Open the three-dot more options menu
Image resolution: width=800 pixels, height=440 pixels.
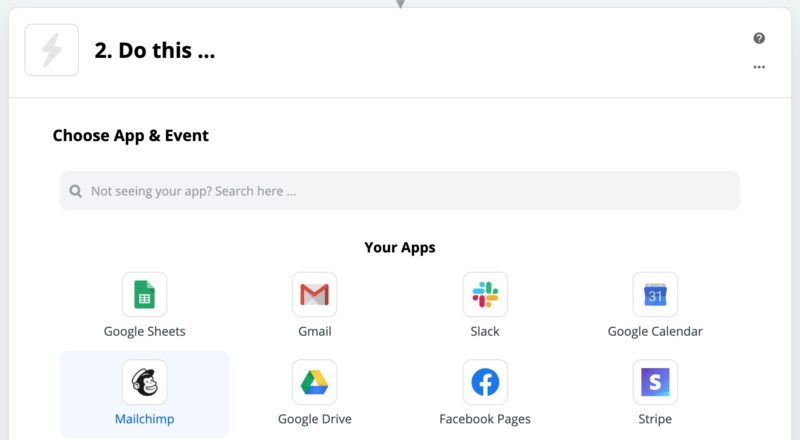(759, 67)
